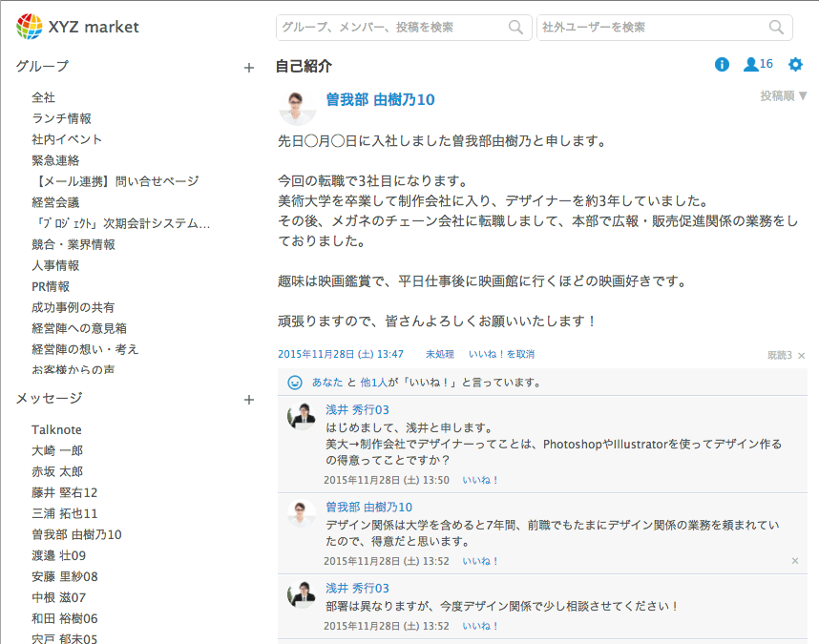Click いいね！を取消 to unlike post
Image resolution: width=819 pixels, height=644 pixels.
tap(501, 354)
